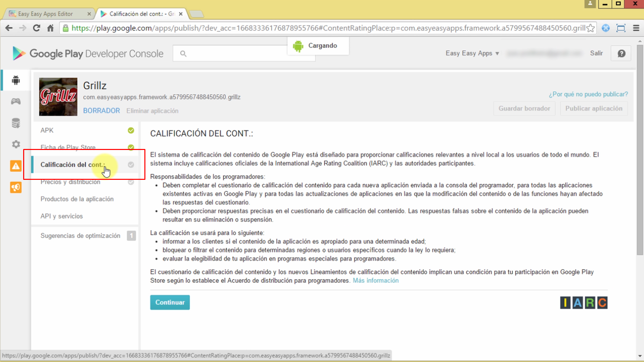Image resolution: width=644 pixels, height=362 pixels.
Task: Click the browser address bar URL
Action: click(328, 28)
